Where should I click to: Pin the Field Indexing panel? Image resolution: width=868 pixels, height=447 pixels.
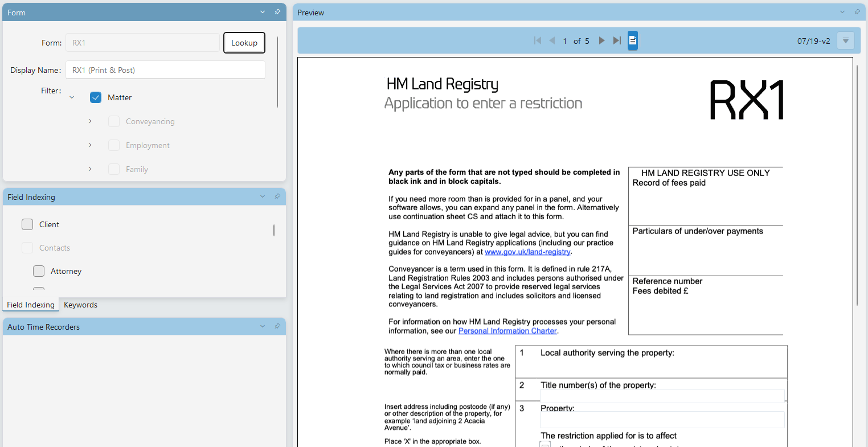coord(277,196)
